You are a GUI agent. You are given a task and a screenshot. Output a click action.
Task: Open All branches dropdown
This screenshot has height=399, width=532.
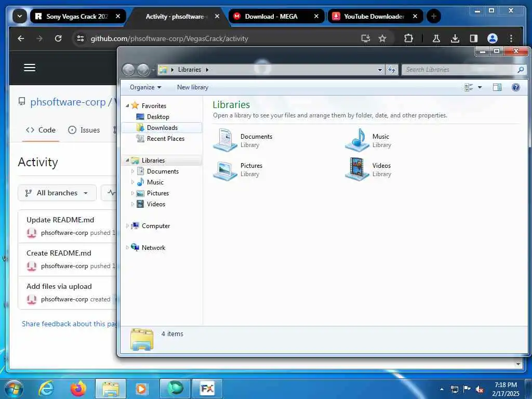tap(57, 193)
